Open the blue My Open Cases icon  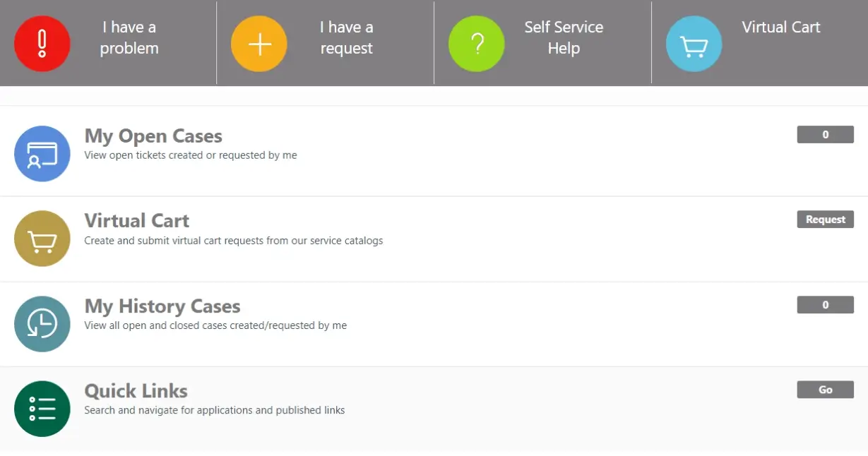(x=42, y=154)
